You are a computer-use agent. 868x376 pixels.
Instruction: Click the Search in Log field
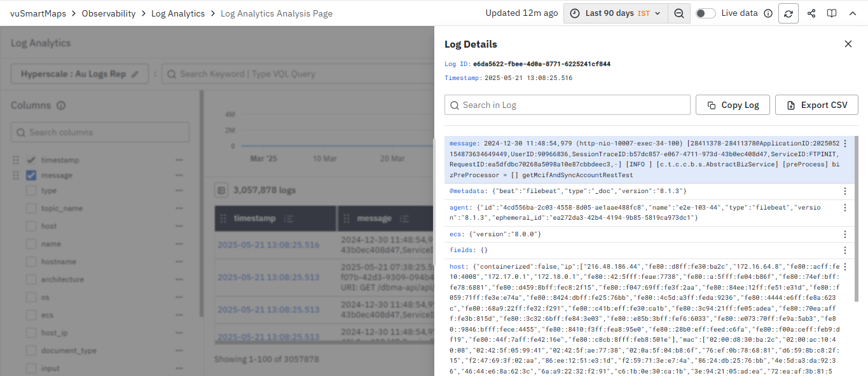click(567, 105)
